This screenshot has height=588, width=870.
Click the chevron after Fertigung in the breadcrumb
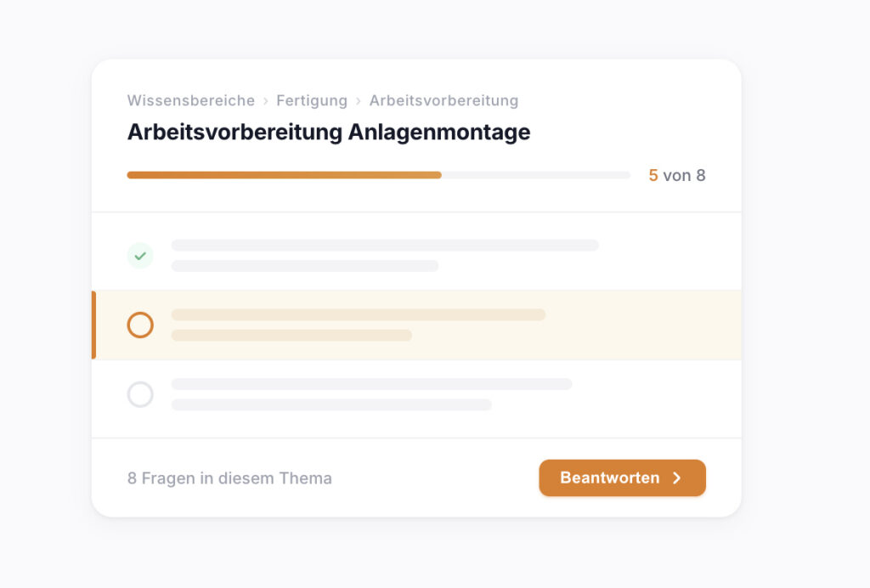359,101
